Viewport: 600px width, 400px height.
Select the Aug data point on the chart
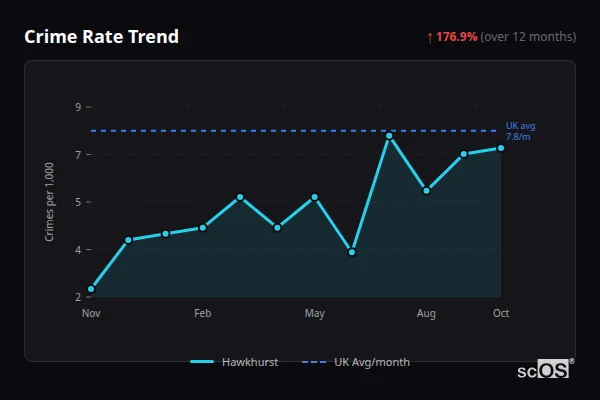tap(426, 191)
